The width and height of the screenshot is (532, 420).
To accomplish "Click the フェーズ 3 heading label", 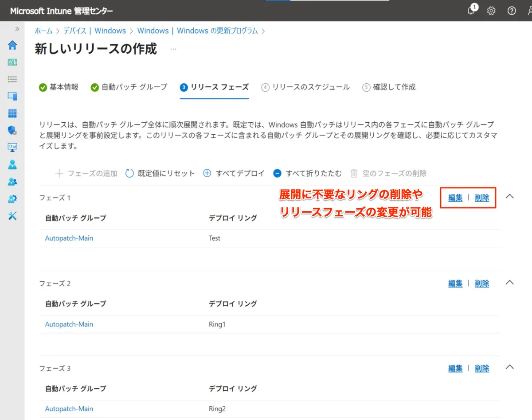I will tap(55, 369).
